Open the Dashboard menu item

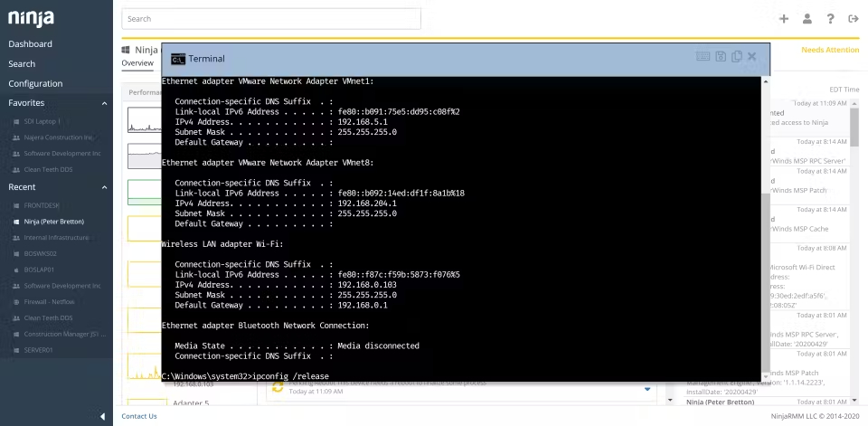point(31,43)
